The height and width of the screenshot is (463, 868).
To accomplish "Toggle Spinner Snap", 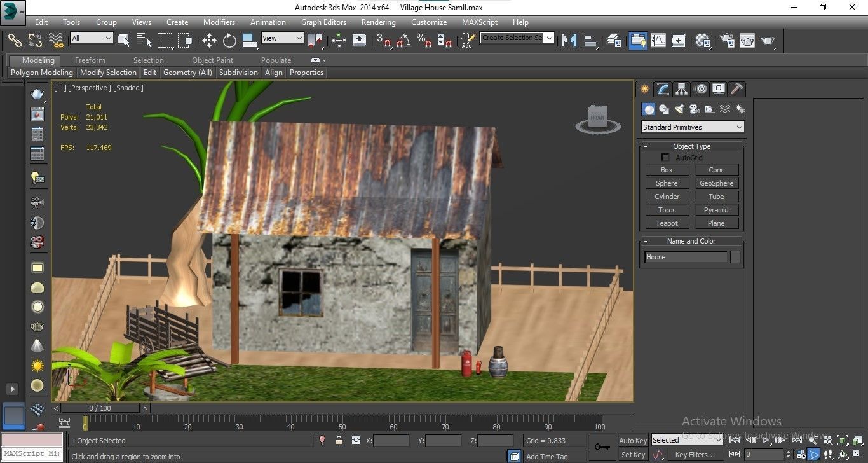I will click(445, 40).
